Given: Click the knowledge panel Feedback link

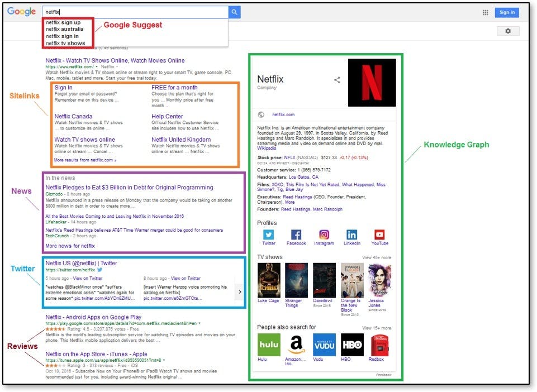Looking at the screenshot, I should pyautogui.click(x=383, y=375).
